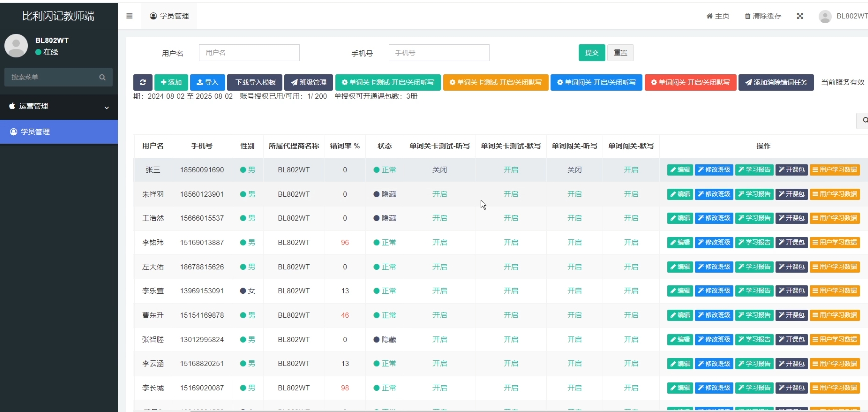Image resolution: width=868 pixels, height=412 pixels.
Task: Open 学习报告 for 左大佑
Action: point(754,267)
